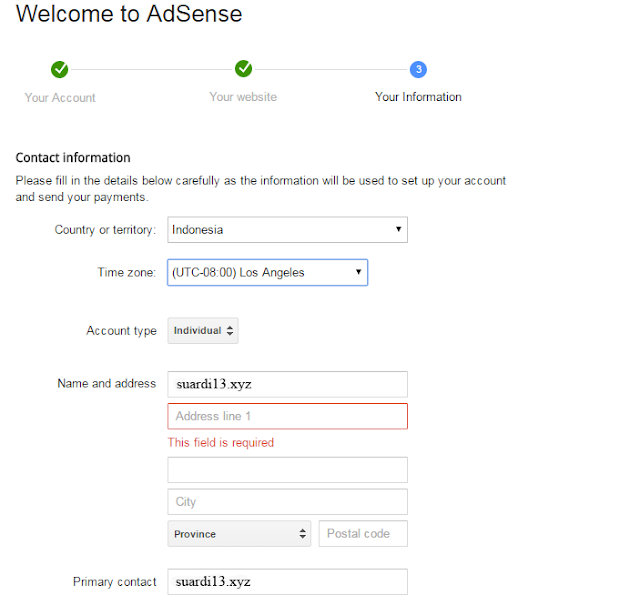Open the Province dropdown

click(239, 534)
